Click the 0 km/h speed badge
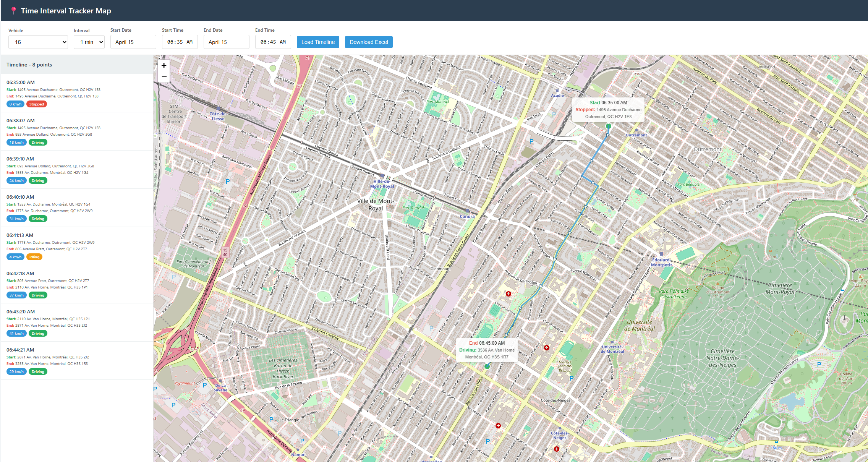This screenshot has height=462, width=868. (x=15, y=104)
